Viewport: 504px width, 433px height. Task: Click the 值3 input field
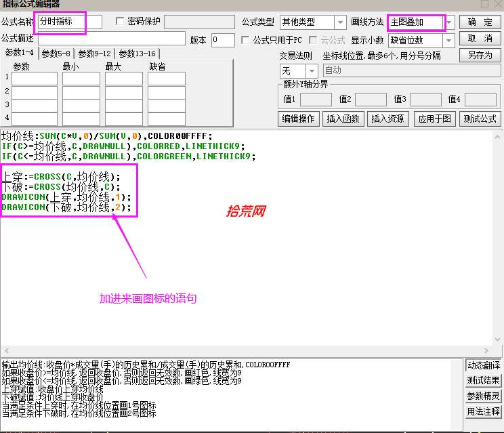pyautogui.click(x=425, y=100)
